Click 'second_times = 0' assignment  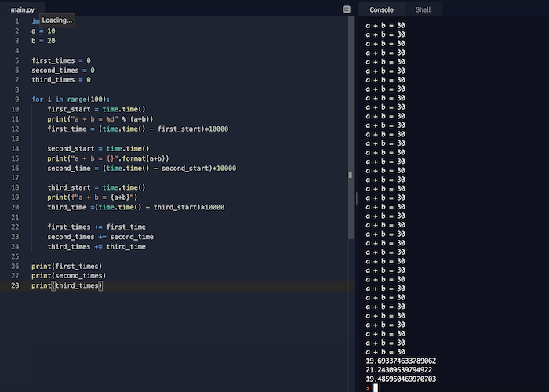click(63, 71)
